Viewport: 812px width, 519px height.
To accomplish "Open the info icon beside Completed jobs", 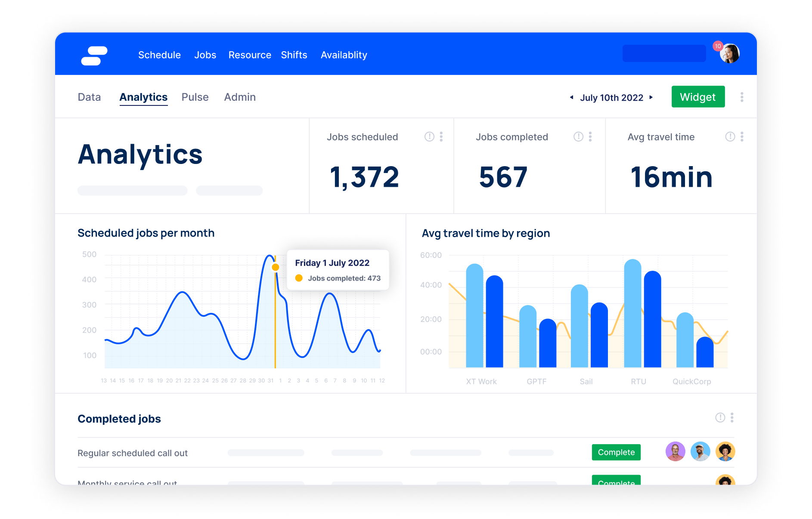I will coord(720,417).
